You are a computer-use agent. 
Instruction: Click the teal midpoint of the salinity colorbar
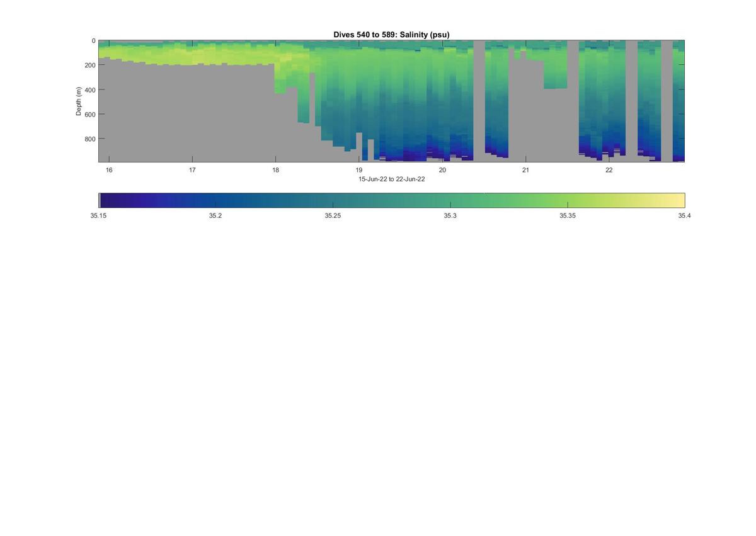coord(392,200)
